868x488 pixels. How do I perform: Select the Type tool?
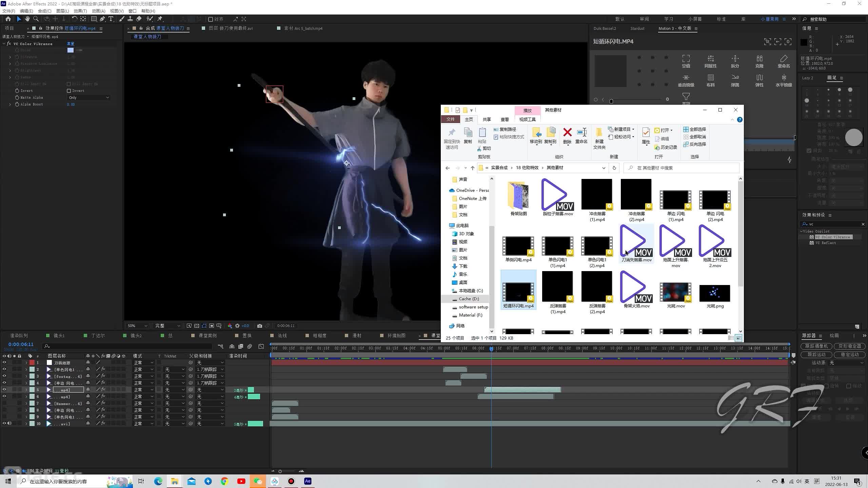click(x=111, y=19)
